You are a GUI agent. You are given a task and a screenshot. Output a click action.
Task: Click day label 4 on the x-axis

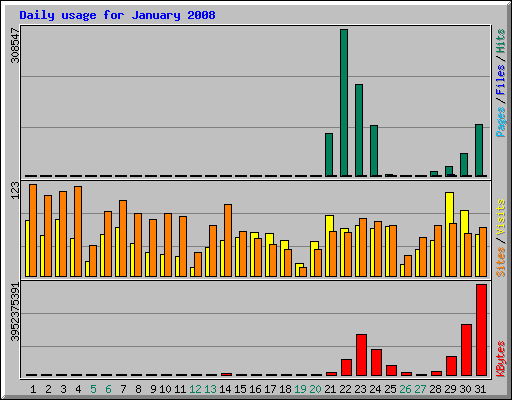(x=78, y=389)
